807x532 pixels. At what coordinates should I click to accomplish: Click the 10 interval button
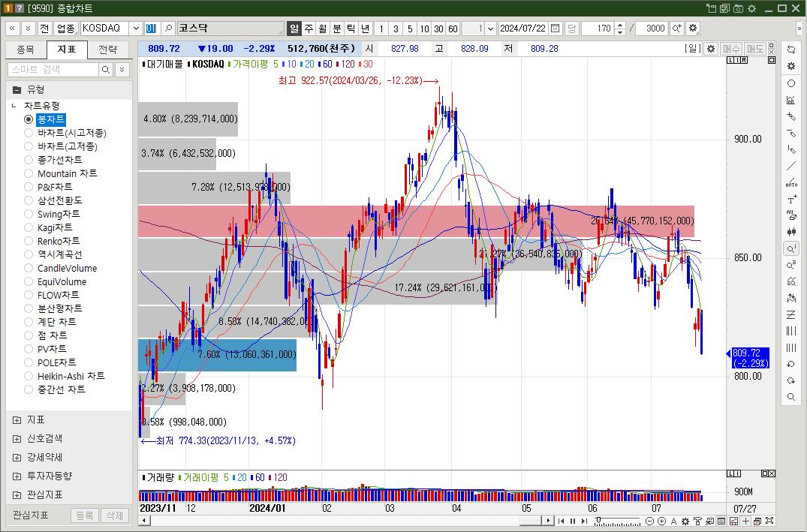pos(424,29)
